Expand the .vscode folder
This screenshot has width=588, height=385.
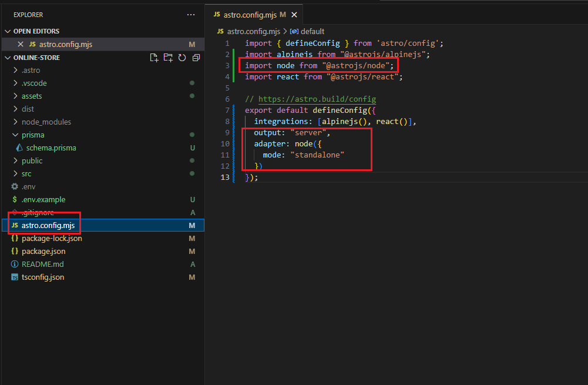coord(15,83)
